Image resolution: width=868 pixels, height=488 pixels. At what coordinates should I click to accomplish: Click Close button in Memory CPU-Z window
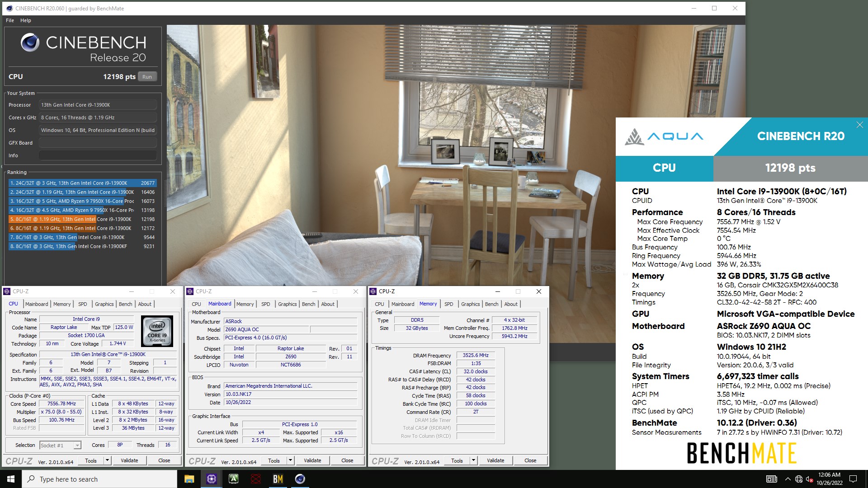530,460
